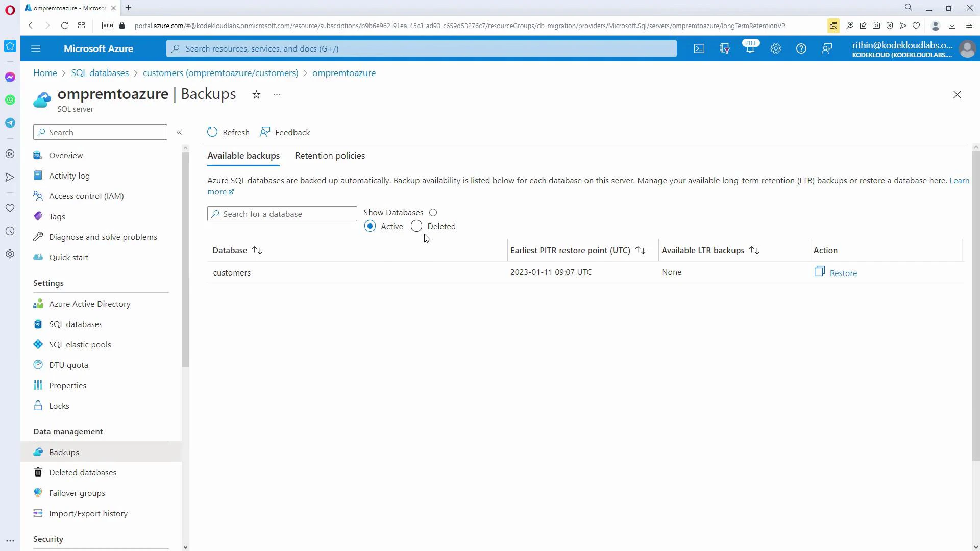This screenshot has width=980, height=551.
Task: Open the directory and subscription filter
Action: [725, 48]
